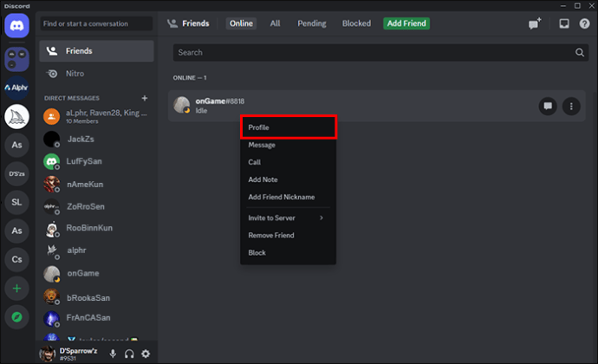
Task: Open DM with RooBinnKun
Action: point(96,228)
